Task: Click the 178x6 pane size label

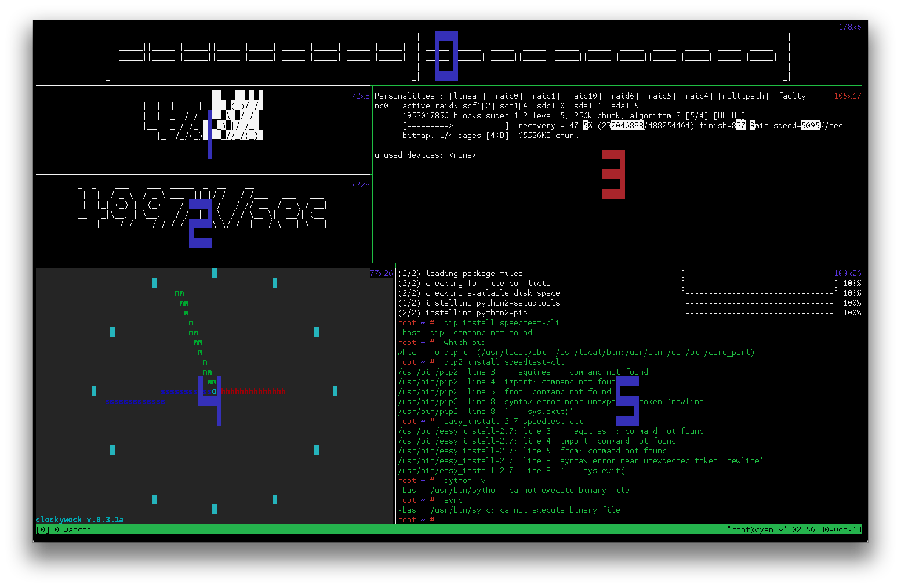Action: [x=849, y=27]
